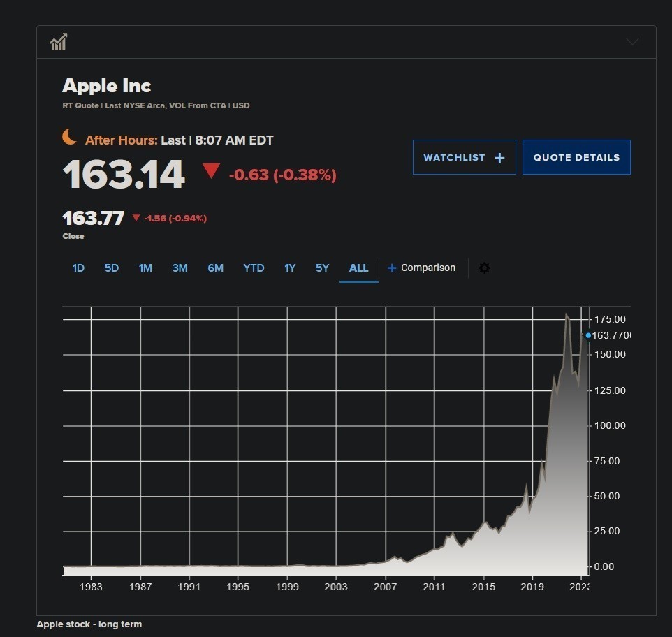Click the chart peak near 175.00

567,316
